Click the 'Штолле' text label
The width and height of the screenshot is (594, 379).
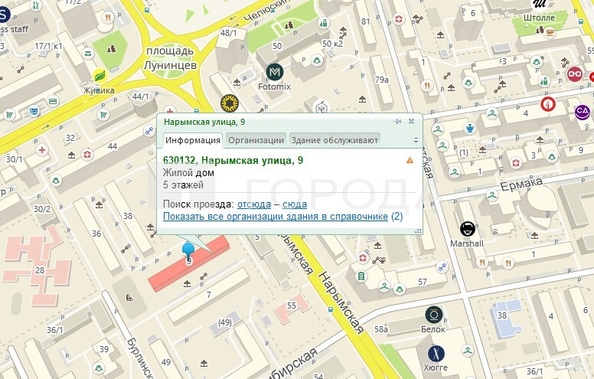539,18
